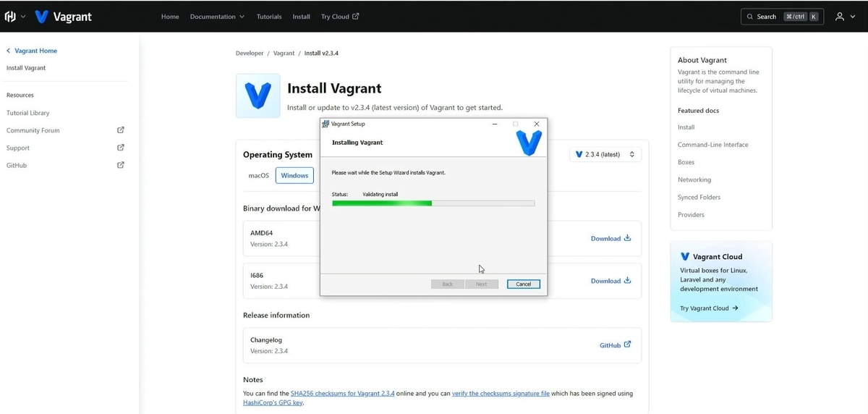Open Install under Featured docs
The height and width of the screenshot is (414, 868).
point(686,127)
